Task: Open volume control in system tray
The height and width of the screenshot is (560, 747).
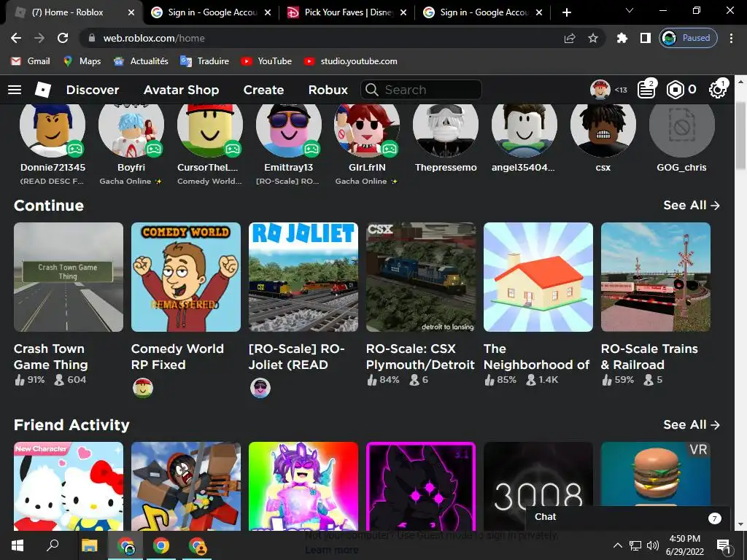Action: tap(653, 545)
